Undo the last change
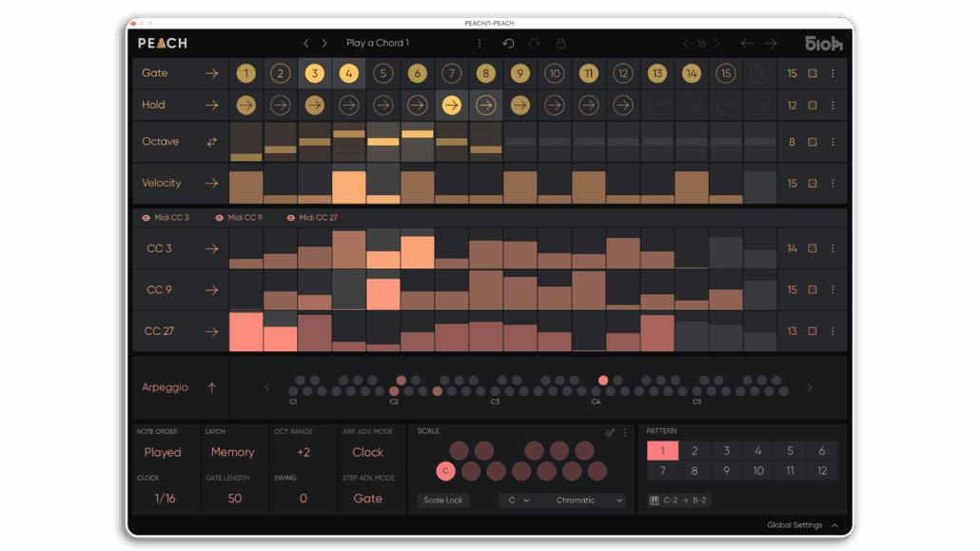980x551 pixels. click(x=508, y=43)
